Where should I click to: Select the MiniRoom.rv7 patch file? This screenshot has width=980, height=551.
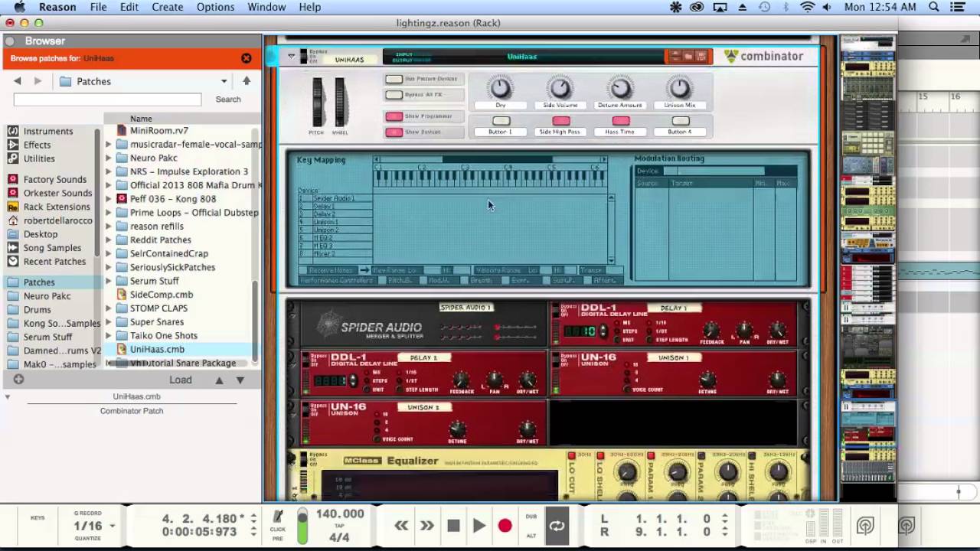(159, 131)
